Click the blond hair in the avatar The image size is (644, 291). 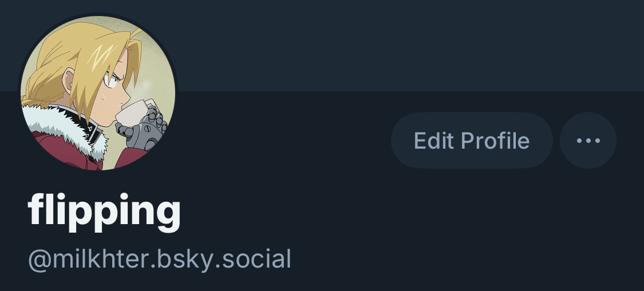click(82, 62)
